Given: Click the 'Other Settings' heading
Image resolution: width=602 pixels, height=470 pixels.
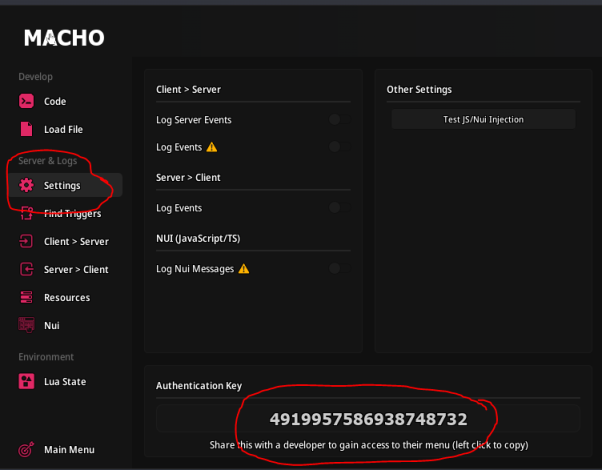Looking at the screenshot, I should (419, 89).
